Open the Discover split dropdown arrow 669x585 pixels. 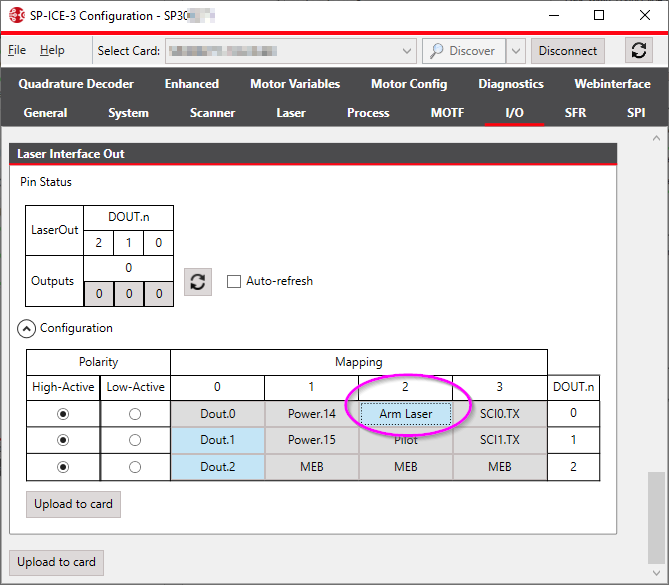click(x=516, y=51)
